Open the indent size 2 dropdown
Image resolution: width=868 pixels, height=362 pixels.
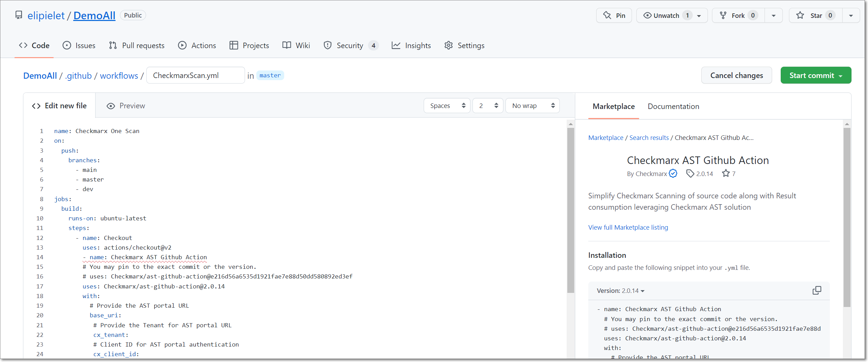coord(488,106)
